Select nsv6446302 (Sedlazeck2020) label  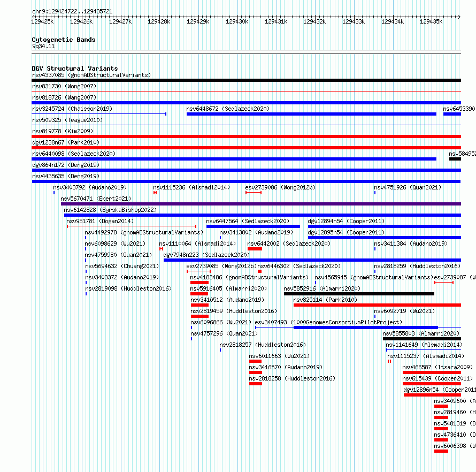299,266
